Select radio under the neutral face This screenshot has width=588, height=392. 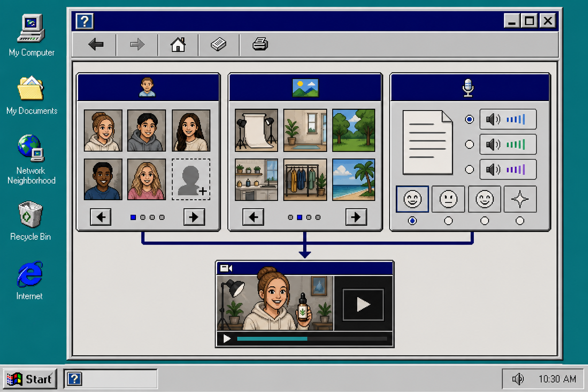click(x=448, y=221)
